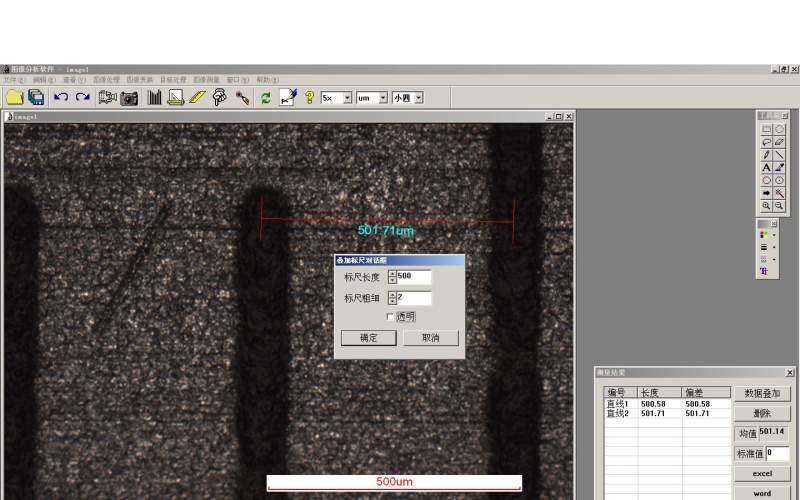Image resolution: width=800 pixels, height=500 pixels.
Task: Select the yellow ruler measuring tool
Action: (197, 97)
